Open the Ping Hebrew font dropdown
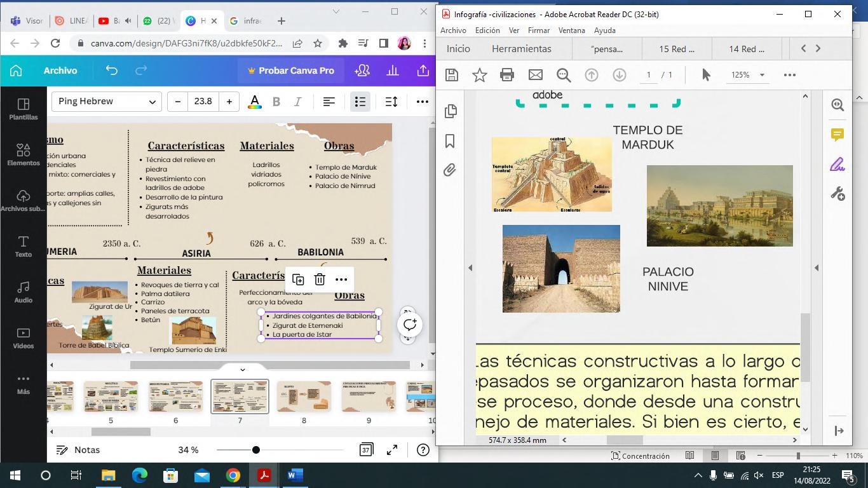This screenshot has height=488, width=868. (106, 102)
